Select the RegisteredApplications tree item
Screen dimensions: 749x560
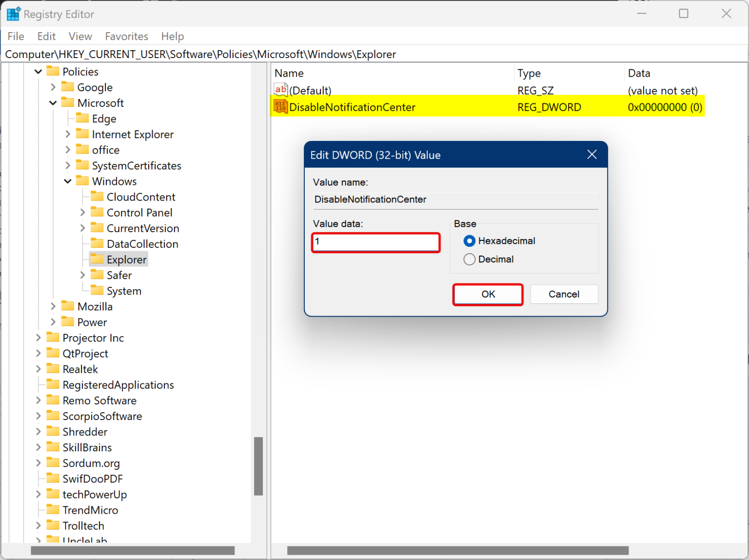[118, 385]
